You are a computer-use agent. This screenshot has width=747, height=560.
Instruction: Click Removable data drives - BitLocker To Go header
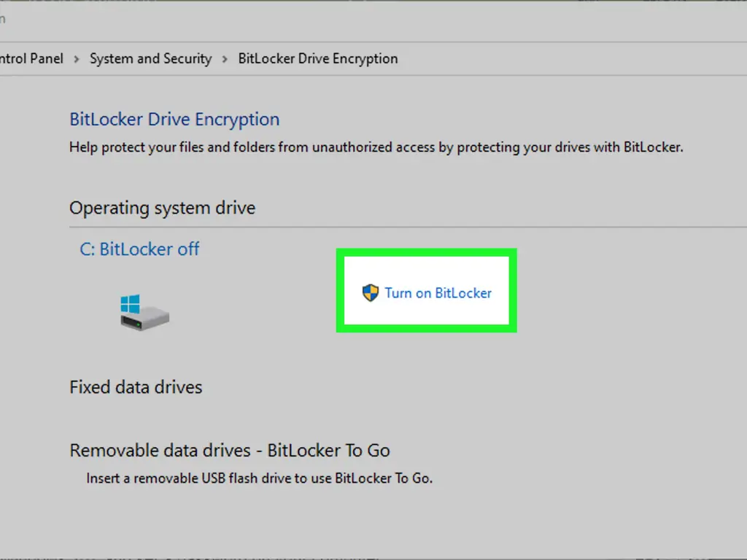click(229, 450)
